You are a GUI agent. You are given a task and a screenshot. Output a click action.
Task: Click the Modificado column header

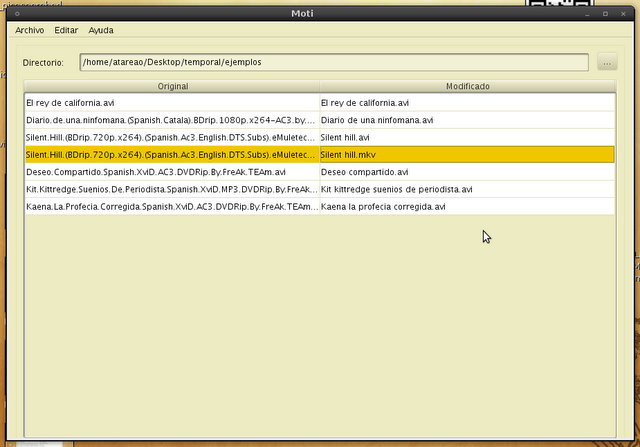tap(467, 86)
